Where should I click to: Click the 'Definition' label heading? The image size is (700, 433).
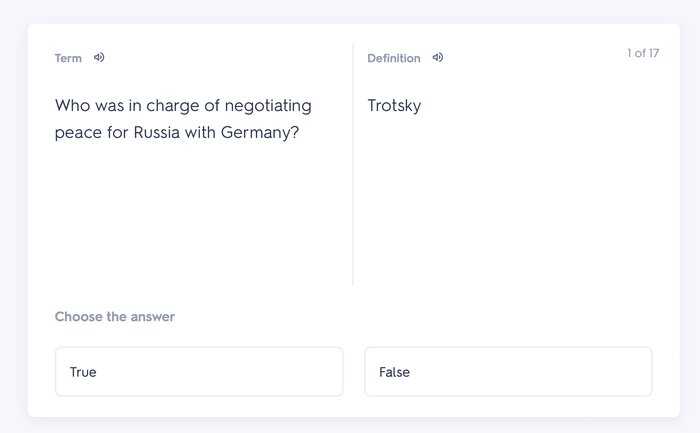tap(394, 58)
